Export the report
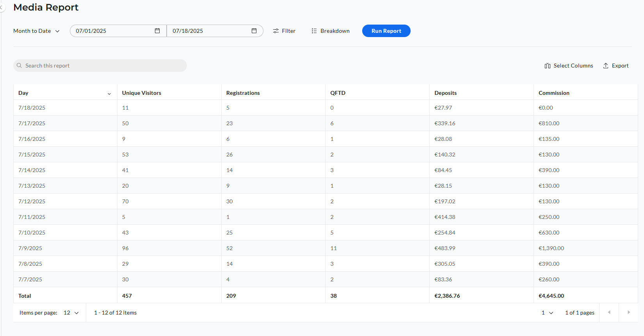This screenshot has width=644, height=336. coord(616,66)
